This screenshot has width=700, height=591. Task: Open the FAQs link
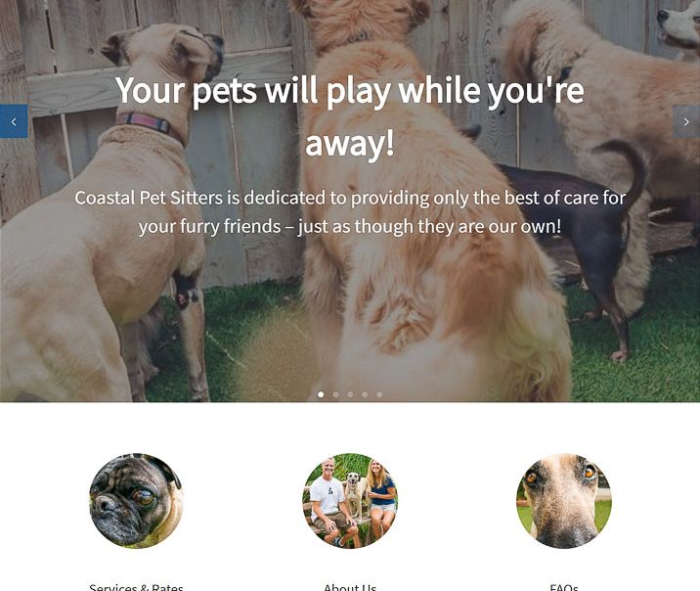(x=564, y=587)
